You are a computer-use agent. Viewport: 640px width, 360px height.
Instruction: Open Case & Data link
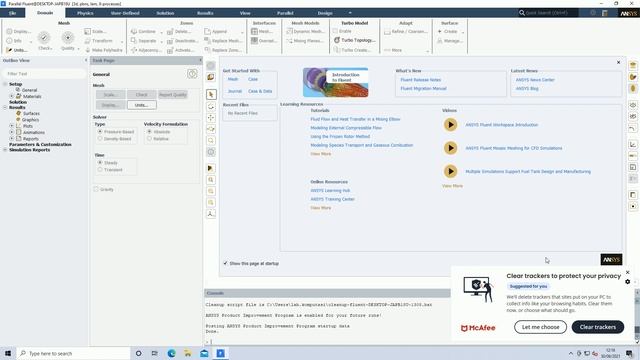pyautogui.click(x=260, y=91)
